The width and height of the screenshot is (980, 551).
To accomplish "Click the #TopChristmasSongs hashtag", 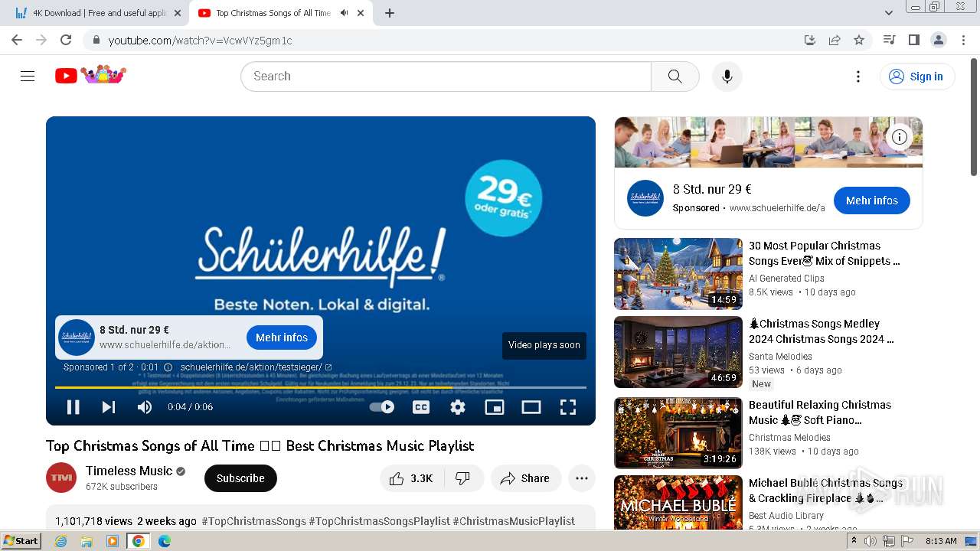I will [x=253, y=521].
